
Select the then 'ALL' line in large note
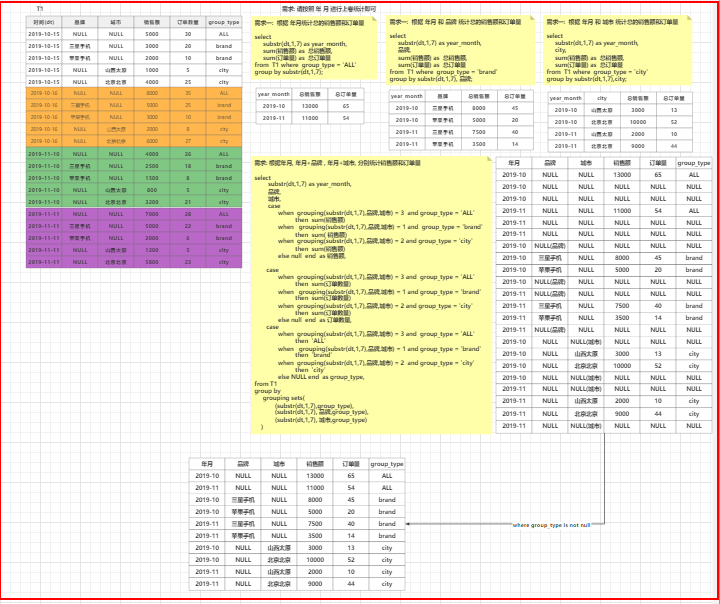tap(309, 341)
